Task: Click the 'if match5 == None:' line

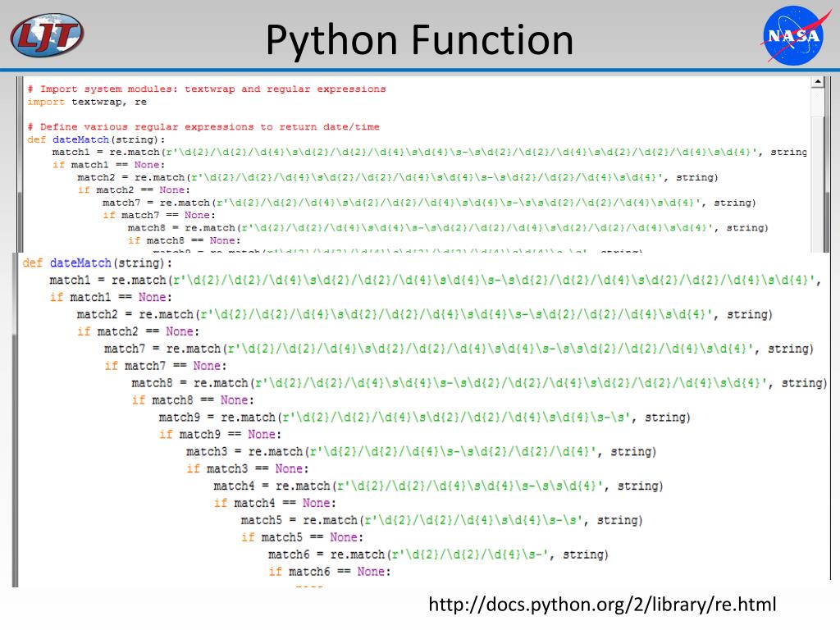Action: [x=302, y=537]
